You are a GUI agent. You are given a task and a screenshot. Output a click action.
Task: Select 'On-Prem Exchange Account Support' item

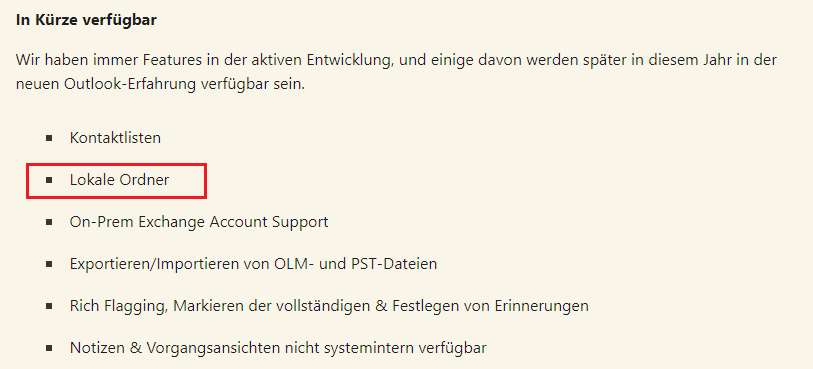(x=199, y=222)
